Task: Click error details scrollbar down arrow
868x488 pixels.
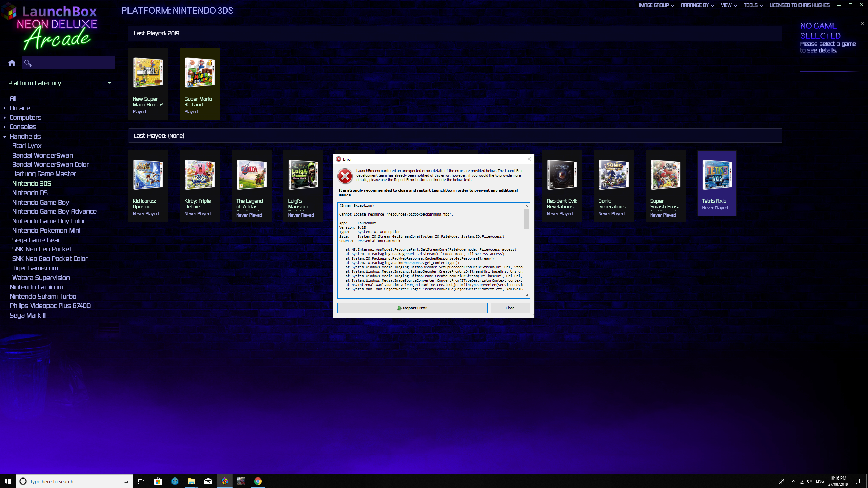Action: pos(527,295)
